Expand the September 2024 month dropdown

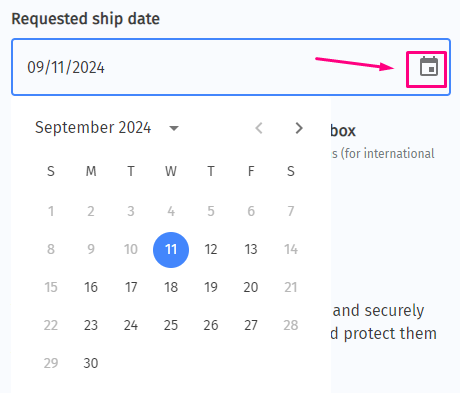[x=174, y=128]
